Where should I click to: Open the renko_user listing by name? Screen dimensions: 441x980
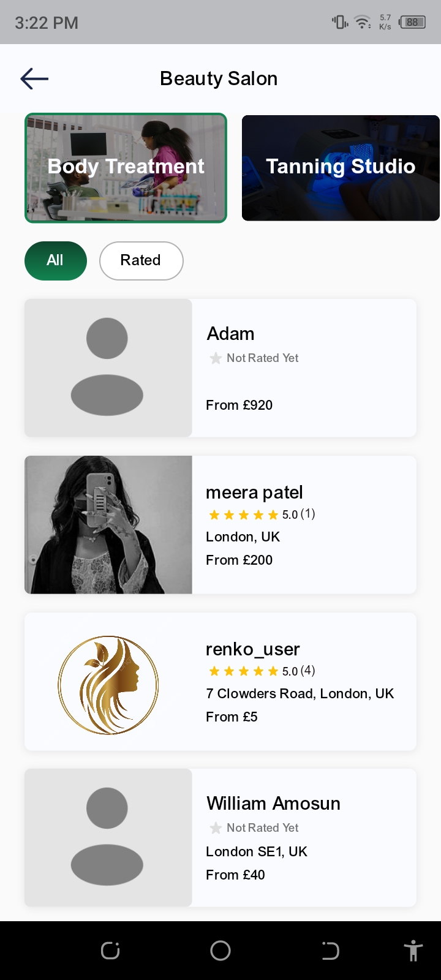(x=252, y=649)
